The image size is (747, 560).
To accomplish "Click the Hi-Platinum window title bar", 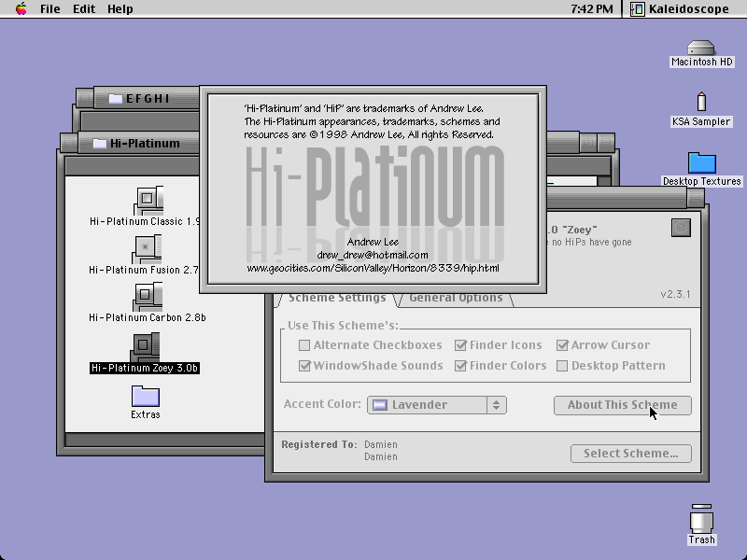I will pyautogui.click(x=138, y=144).
